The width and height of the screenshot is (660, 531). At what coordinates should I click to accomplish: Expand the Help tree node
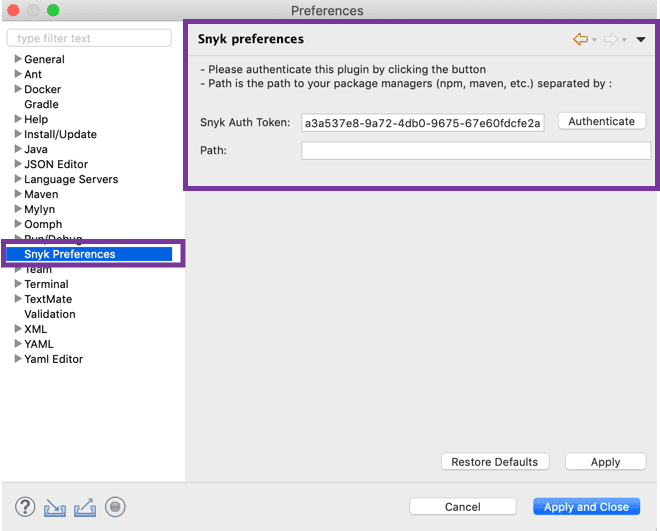click(18, 119)
